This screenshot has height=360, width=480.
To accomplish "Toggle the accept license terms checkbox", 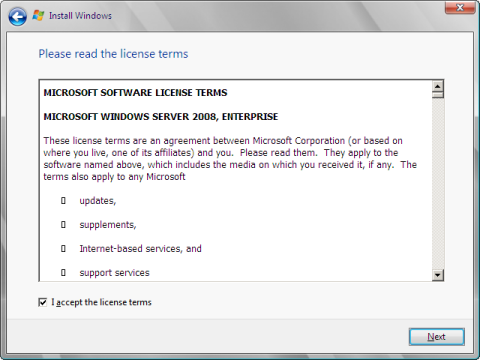I will (x=43, y=302).
